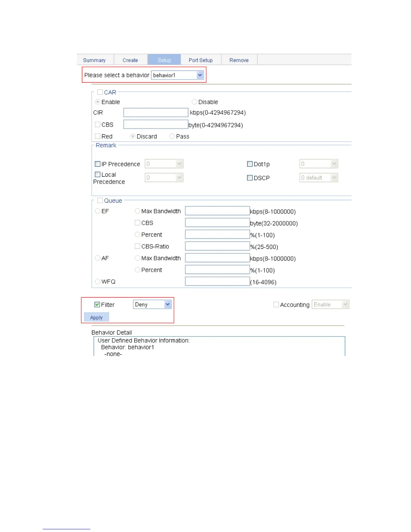Click the CBS-Ratio %(25-500) field
The height and width of the screenshot is (532, 411).
(x=218, y=246)
